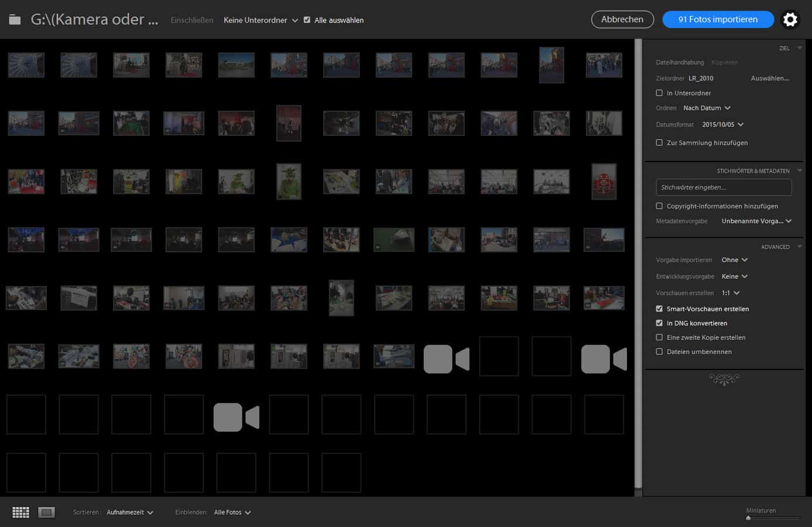Adjust the Miniaturen thumbnail size slider
Screen dimensions: 812x527
tap(749, 518)
